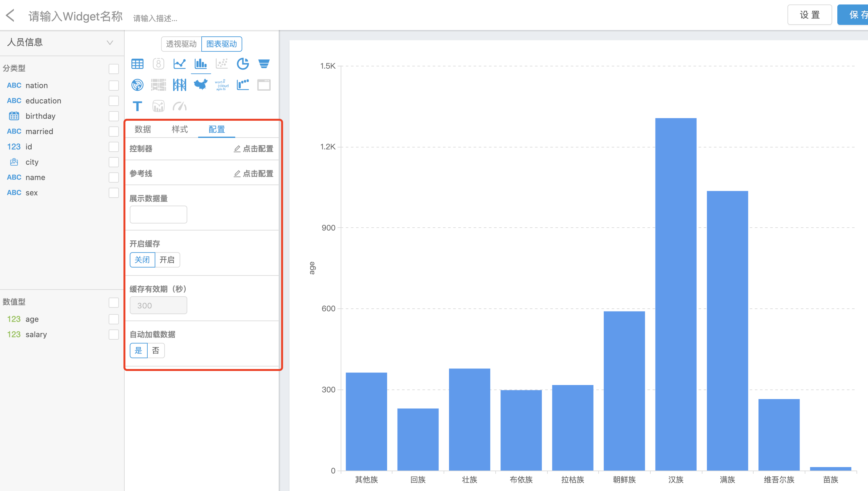Select the waterfall chart icon
The image size is (868, 491).
243,85
